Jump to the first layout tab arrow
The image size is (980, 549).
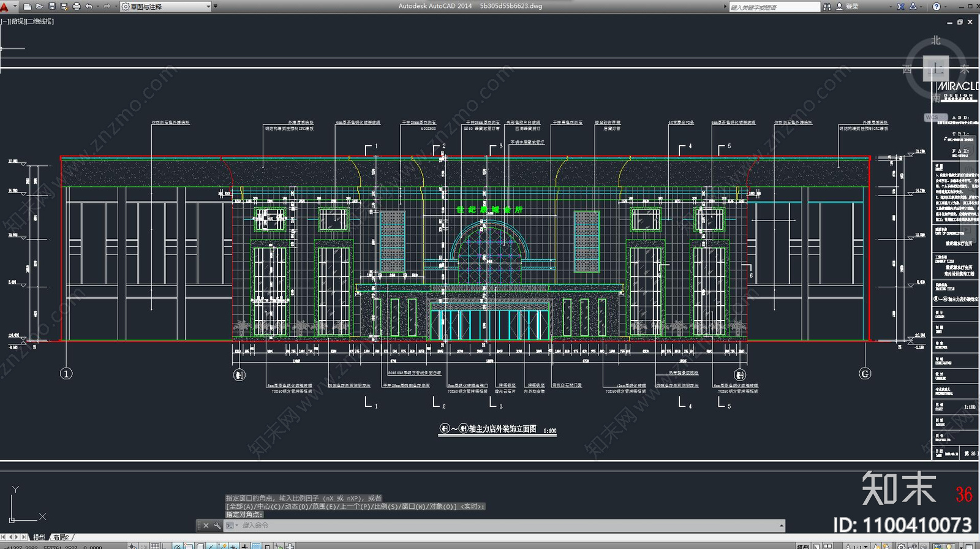tap(3, 537)
